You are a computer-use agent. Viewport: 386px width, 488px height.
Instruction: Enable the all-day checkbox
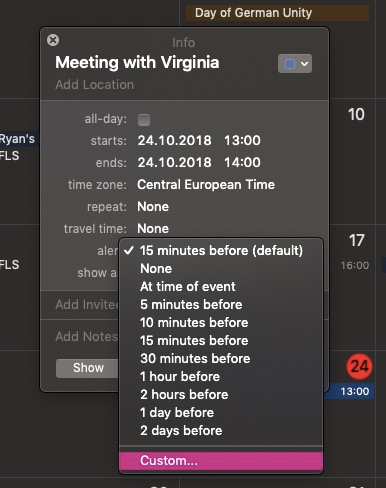click(x=144, y=120)
